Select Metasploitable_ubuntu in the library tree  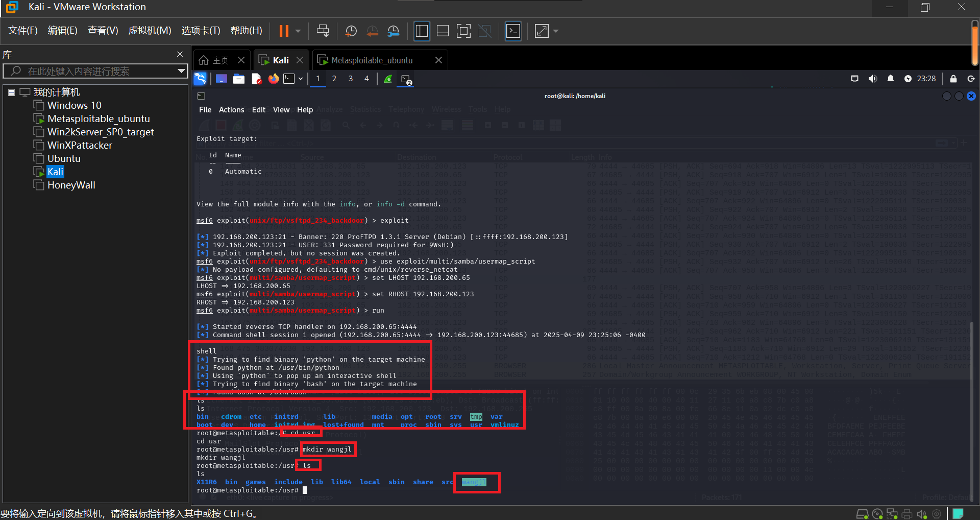pyautogui.click(x=99, y=119)
